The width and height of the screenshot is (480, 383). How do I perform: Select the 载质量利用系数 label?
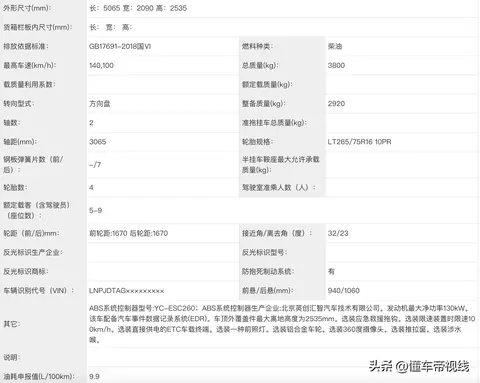click(29, 84)
